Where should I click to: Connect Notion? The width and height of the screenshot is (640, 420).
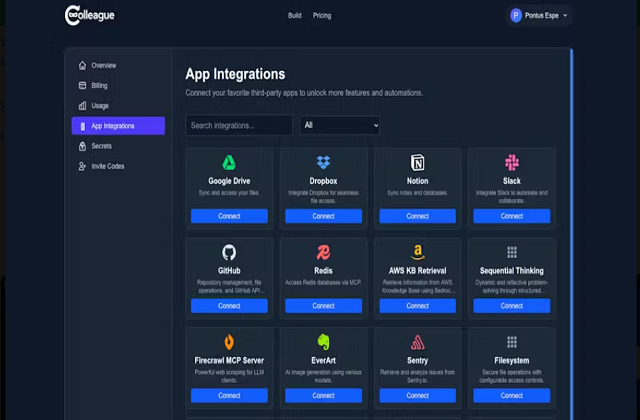[x=418, y=216]
